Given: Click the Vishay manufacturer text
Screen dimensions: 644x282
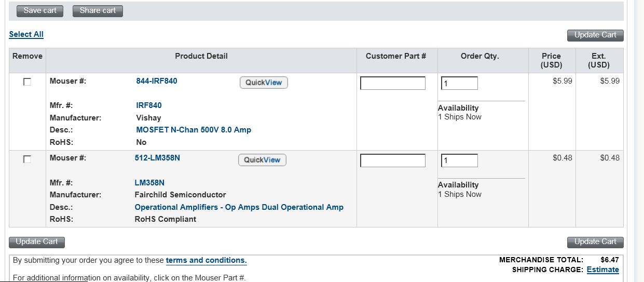Looking at the screenshot, I should tap(149, 118).
